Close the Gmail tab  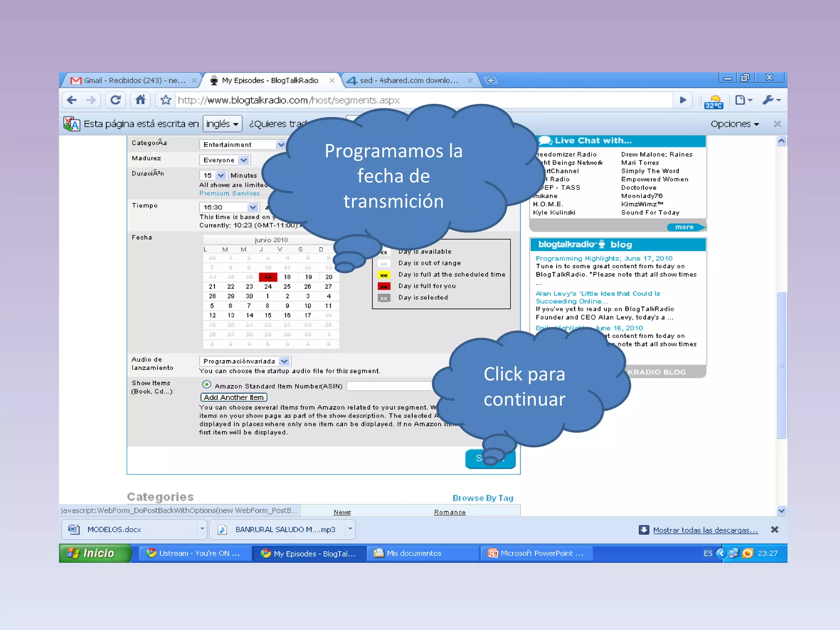click(194, 80)
